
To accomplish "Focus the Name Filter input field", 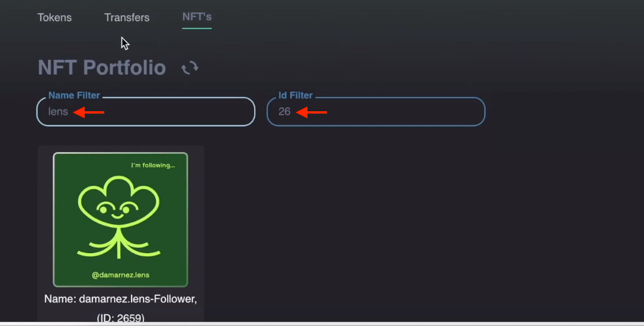I will point(146,112).
